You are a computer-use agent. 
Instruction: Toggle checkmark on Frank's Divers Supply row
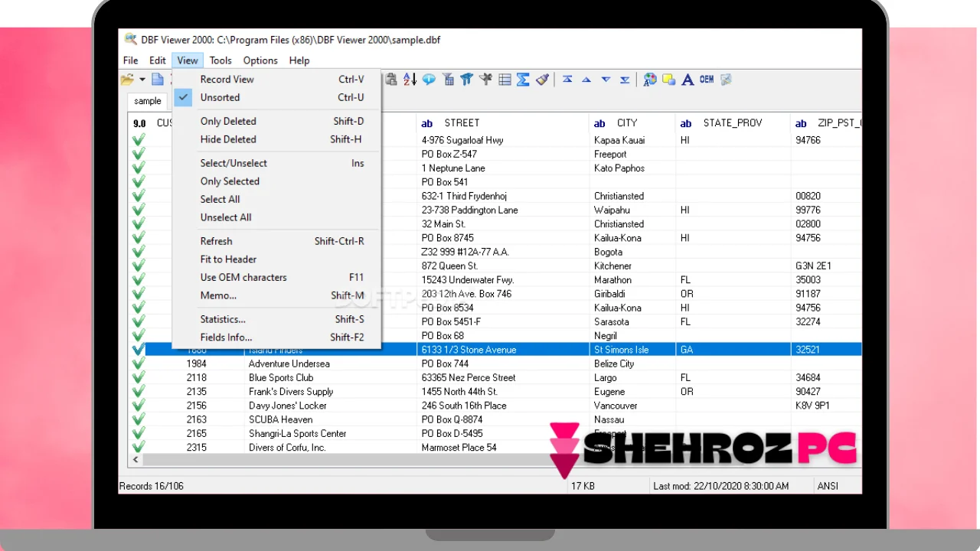139,391
